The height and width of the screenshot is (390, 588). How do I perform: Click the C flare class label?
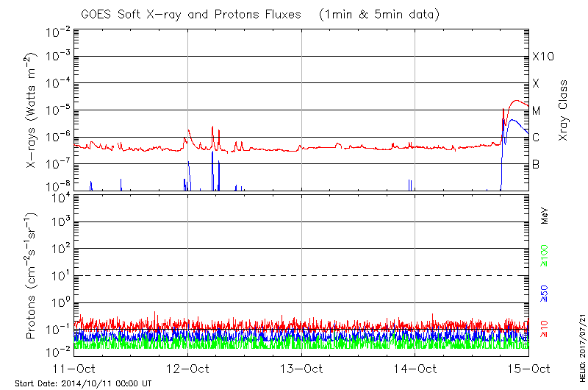pyautogui.click(x=536, y=138)
